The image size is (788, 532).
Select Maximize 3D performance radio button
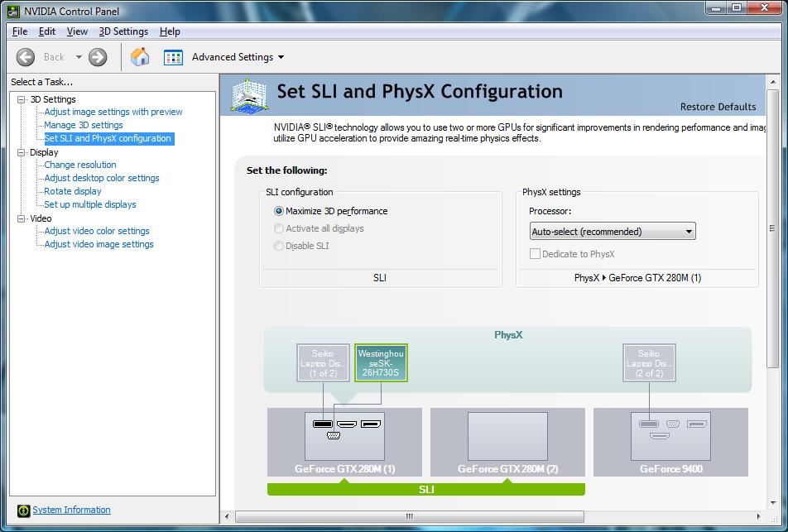click(x=279, y=211)
